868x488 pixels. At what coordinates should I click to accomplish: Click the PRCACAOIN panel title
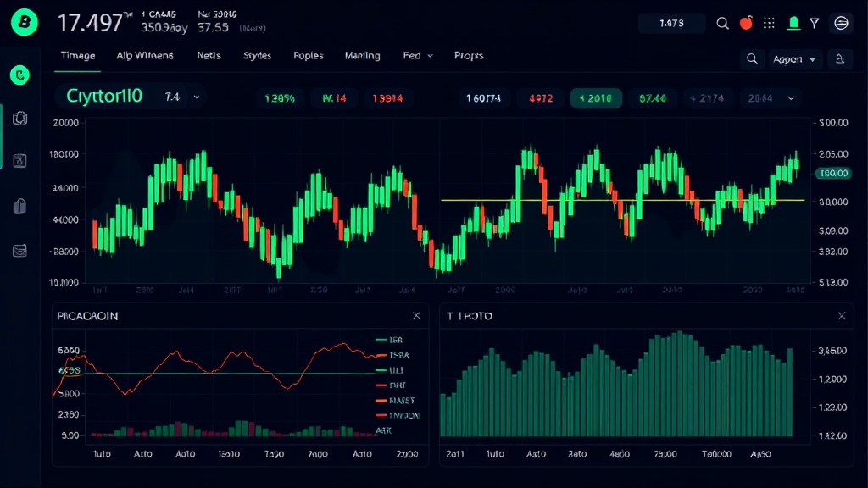87,316
